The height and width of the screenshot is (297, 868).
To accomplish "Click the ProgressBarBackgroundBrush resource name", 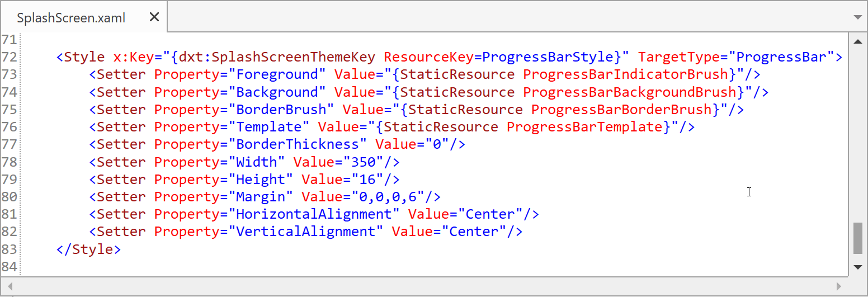I will coord(630,92).
